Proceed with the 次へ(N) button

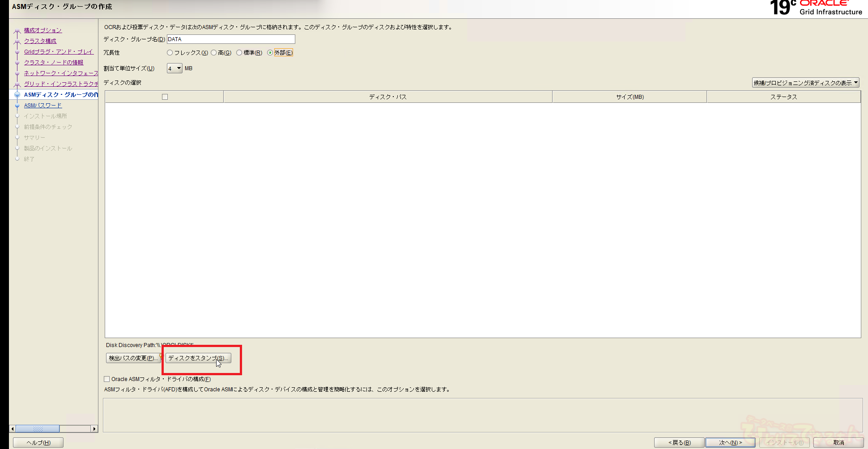(730, 443)
